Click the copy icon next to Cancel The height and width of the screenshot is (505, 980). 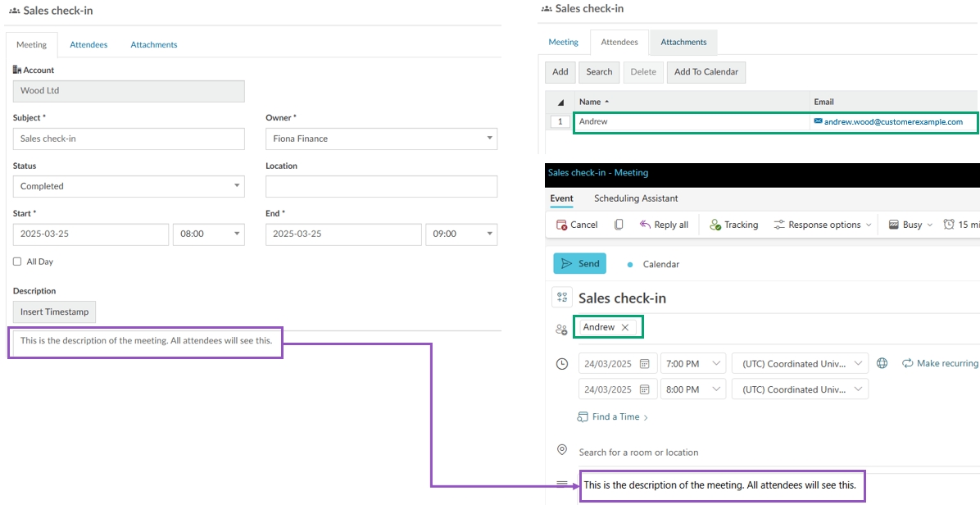click(619, 225)
